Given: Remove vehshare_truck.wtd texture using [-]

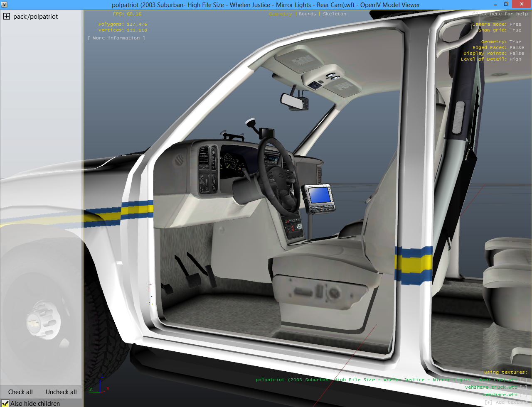Looking at the screenshot, I should [524, 387].
